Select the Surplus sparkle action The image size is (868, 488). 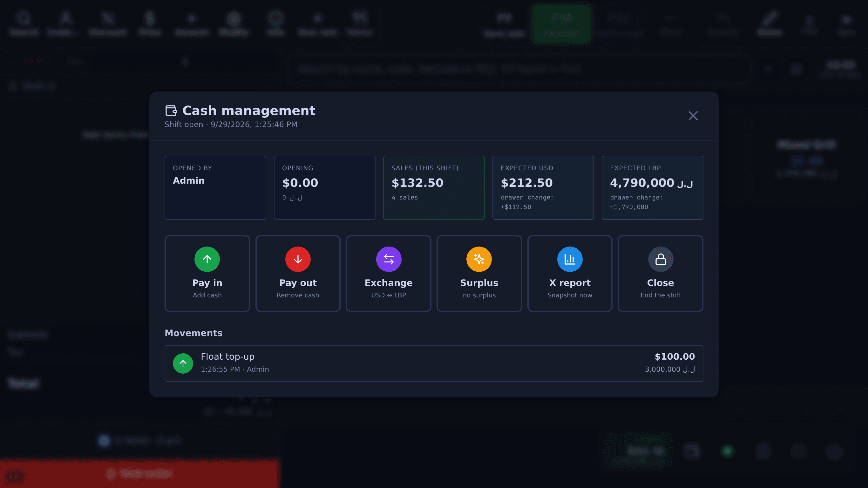(x=479, y=273)
